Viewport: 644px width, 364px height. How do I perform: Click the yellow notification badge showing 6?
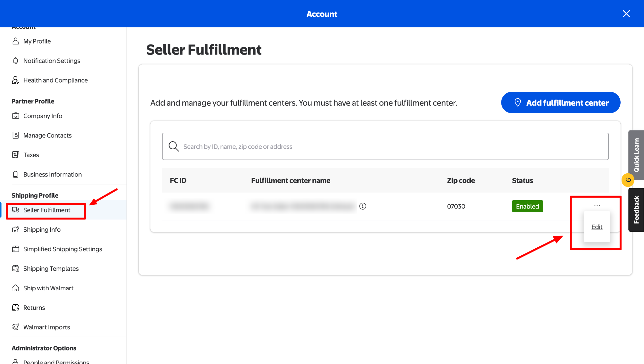click(628, 180)
